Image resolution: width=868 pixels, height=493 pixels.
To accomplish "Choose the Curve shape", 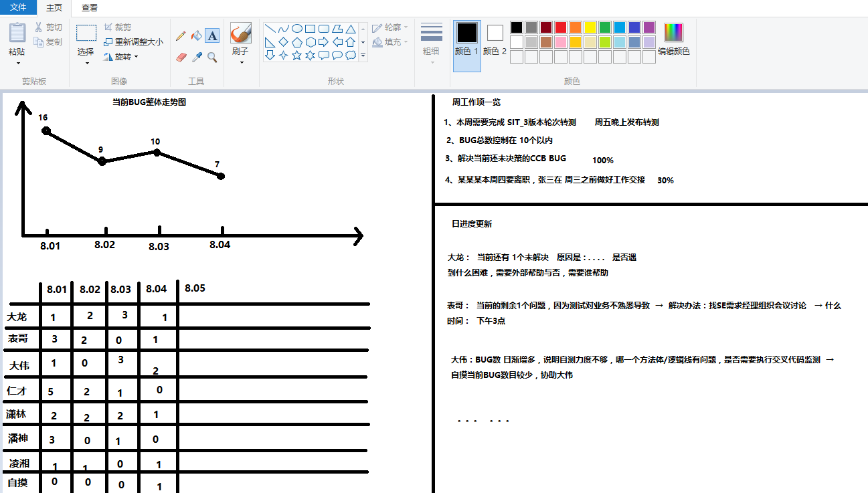I will tap(283, 29).
